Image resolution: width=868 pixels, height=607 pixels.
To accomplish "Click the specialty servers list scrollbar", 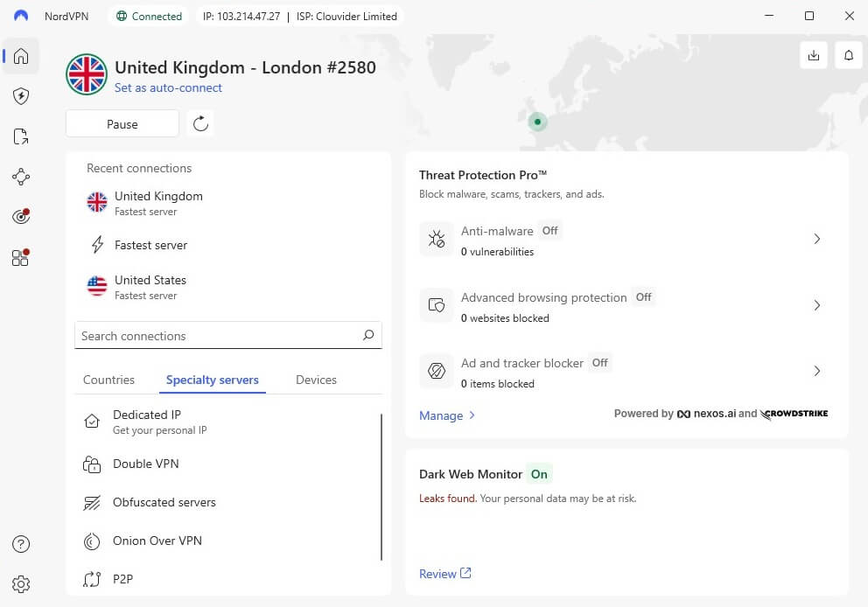I will [381, 487].
